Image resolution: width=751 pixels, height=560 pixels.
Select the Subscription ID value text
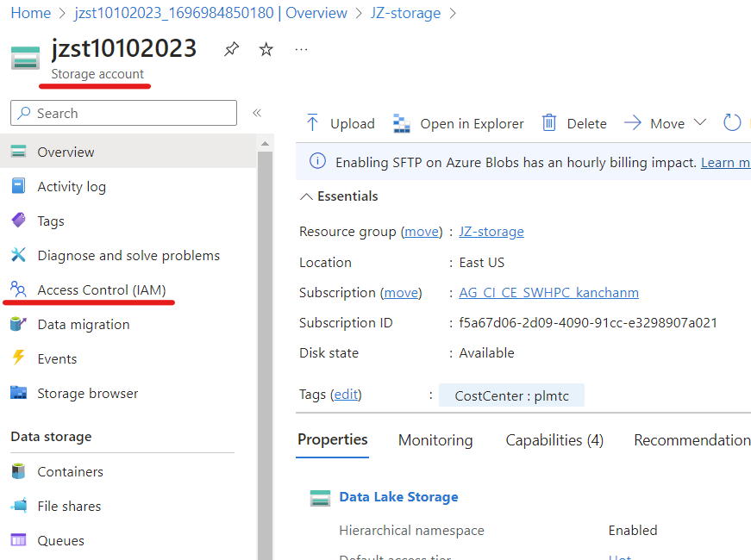click(x=588, y=322)
